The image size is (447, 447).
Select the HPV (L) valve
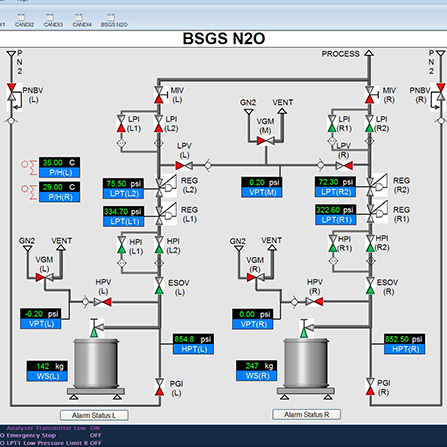pos(103,302)
